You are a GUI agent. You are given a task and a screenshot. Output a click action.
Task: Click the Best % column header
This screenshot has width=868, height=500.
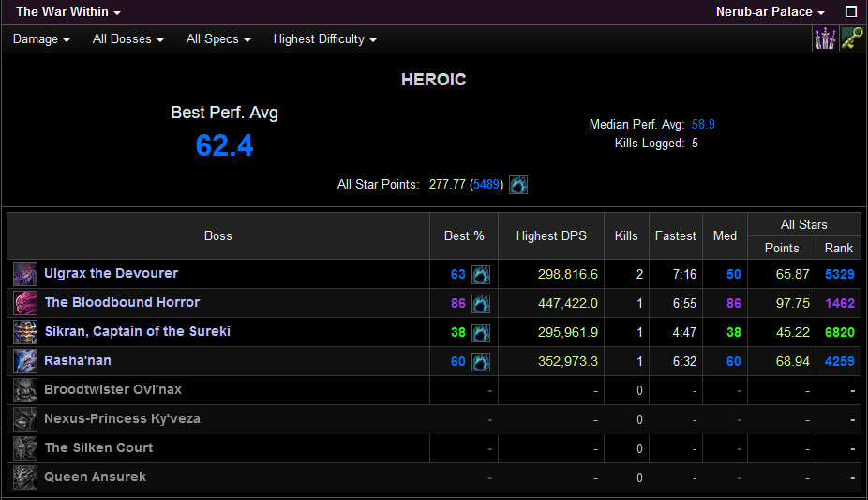click(x=464, y=235)
